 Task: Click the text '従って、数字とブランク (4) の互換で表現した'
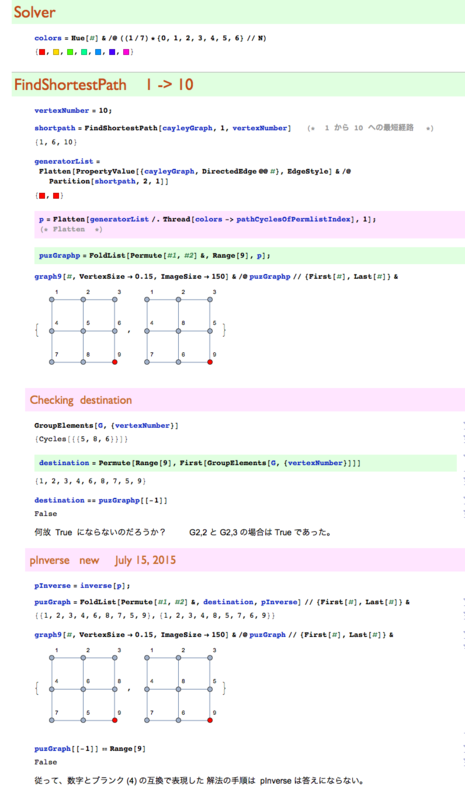point(119,781)
